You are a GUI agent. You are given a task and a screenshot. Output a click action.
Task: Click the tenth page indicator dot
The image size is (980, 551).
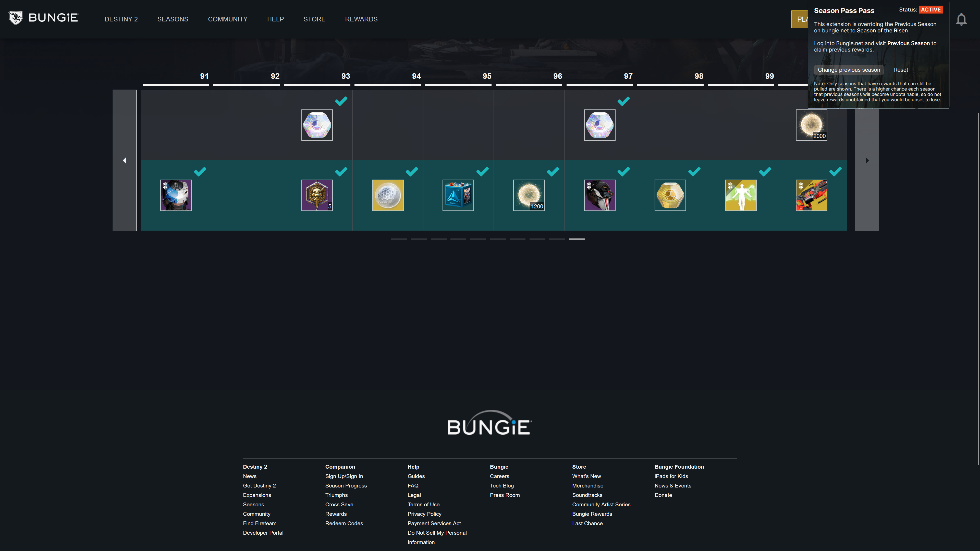coord(577,238)
